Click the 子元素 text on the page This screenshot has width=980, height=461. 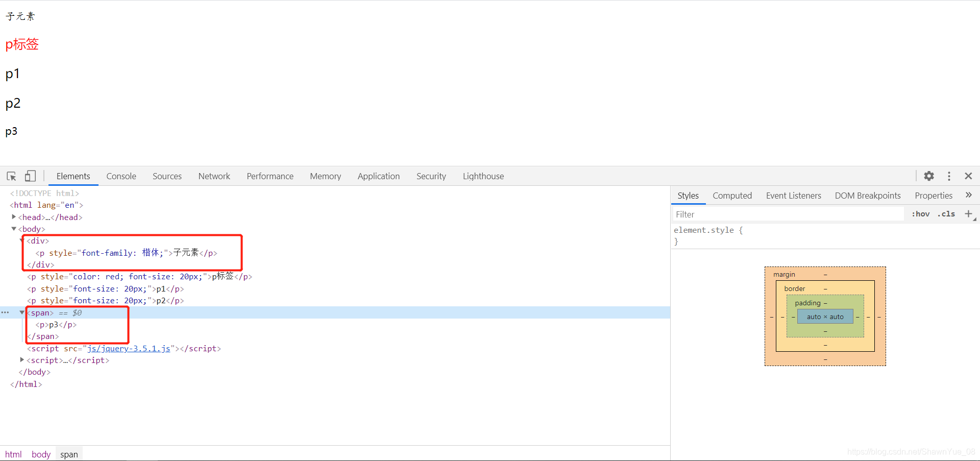point(20,16)
